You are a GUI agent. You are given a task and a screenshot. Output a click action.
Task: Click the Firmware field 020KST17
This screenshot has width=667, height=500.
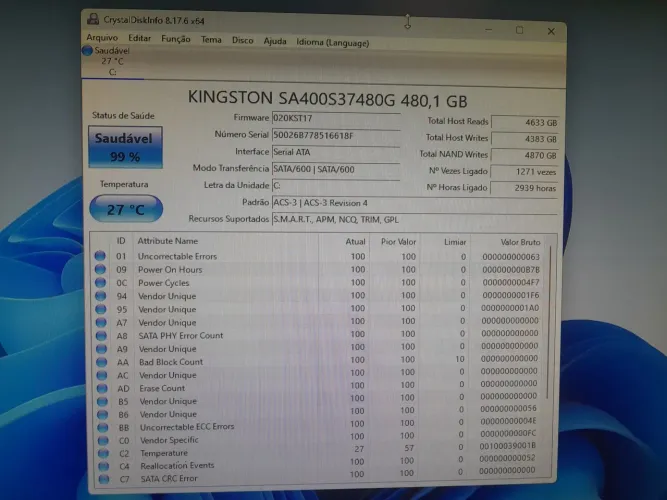(x=336, y=118)
